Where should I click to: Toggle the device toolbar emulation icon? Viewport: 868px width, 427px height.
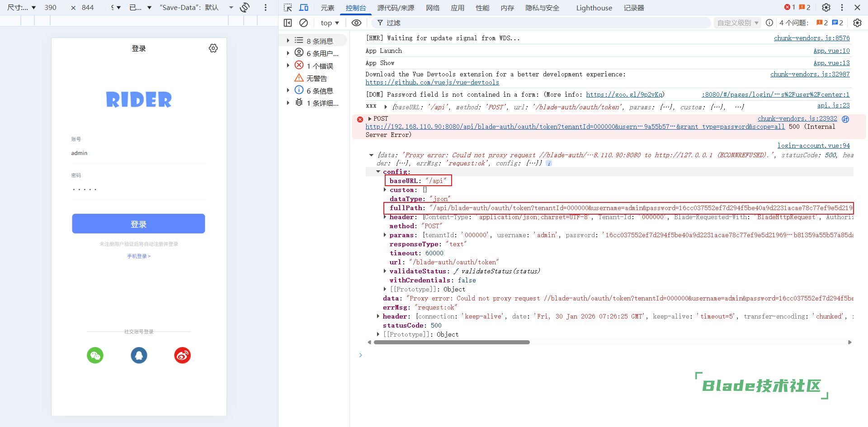point(304,8)
